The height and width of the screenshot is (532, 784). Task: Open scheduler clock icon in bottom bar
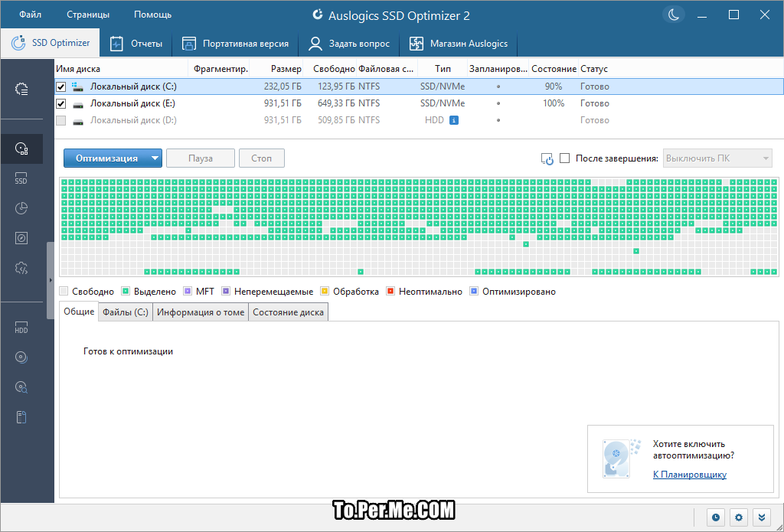pos(715,517)
